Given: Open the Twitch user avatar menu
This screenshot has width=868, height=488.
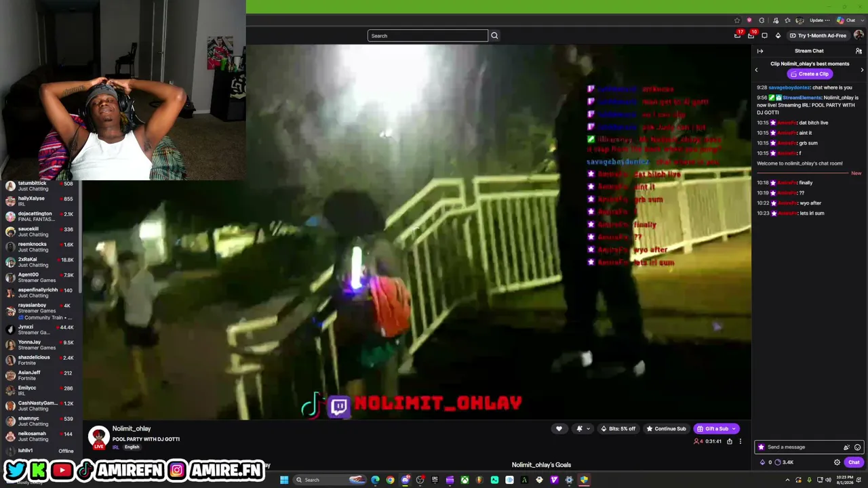Looking at the screenshot, I should pyautogui.click(x=859, y=35).
